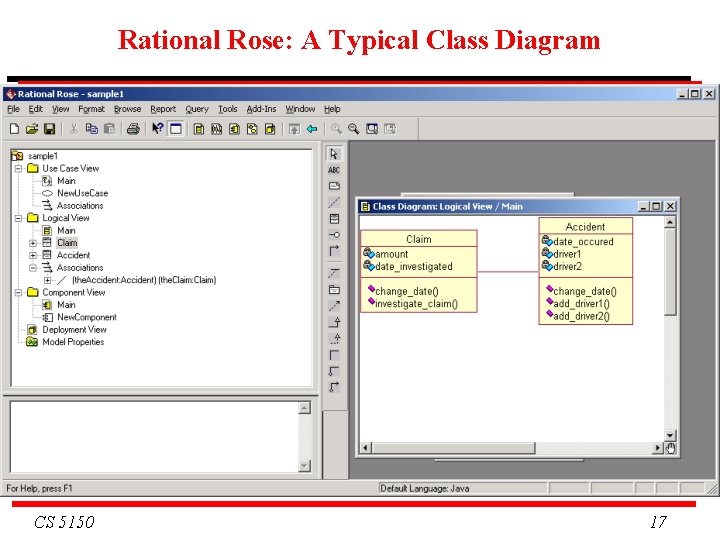The image size is (720, 540).
Task: Collapse the Component View folder
Action: (x=18, y=292)
